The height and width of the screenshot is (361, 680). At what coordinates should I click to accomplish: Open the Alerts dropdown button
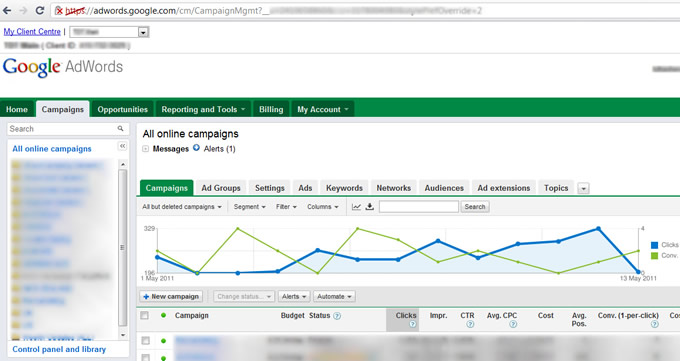[x=294, y=296]
